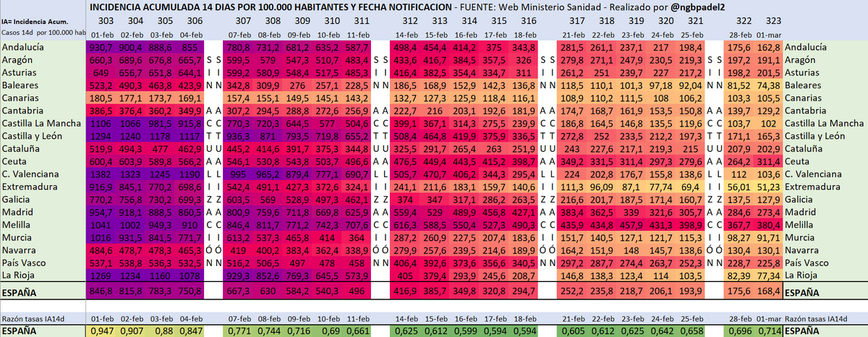
Task: Click the '11-feb' date in the header row
Action: click(357, 35)
